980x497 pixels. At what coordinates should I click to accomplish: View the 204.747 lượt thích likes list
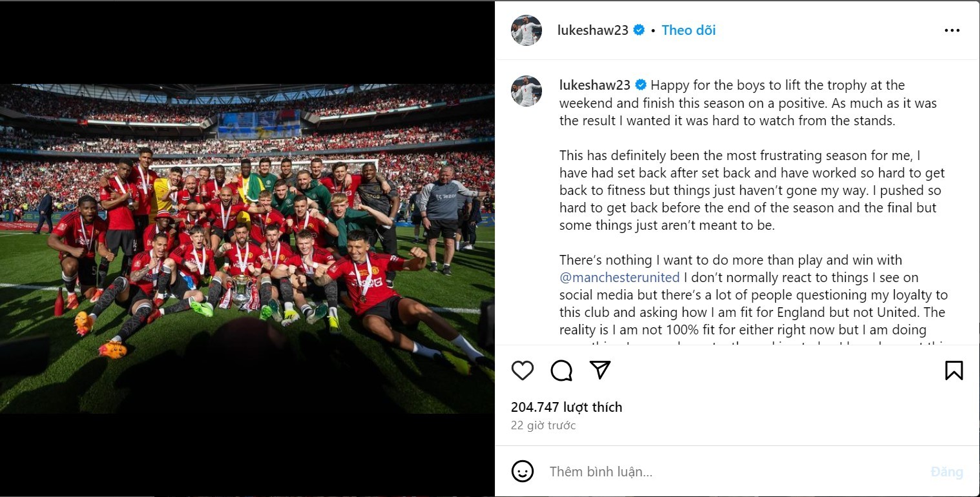567,407
